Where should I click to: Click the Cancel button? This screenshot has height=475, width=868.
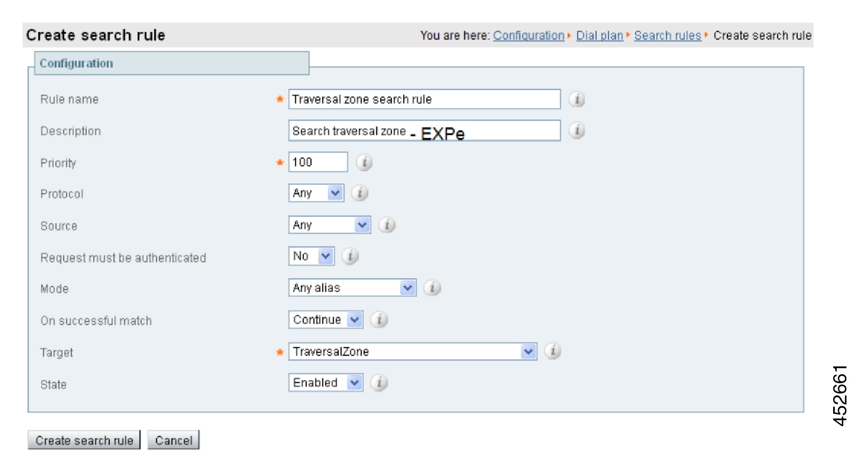point(173,440)
